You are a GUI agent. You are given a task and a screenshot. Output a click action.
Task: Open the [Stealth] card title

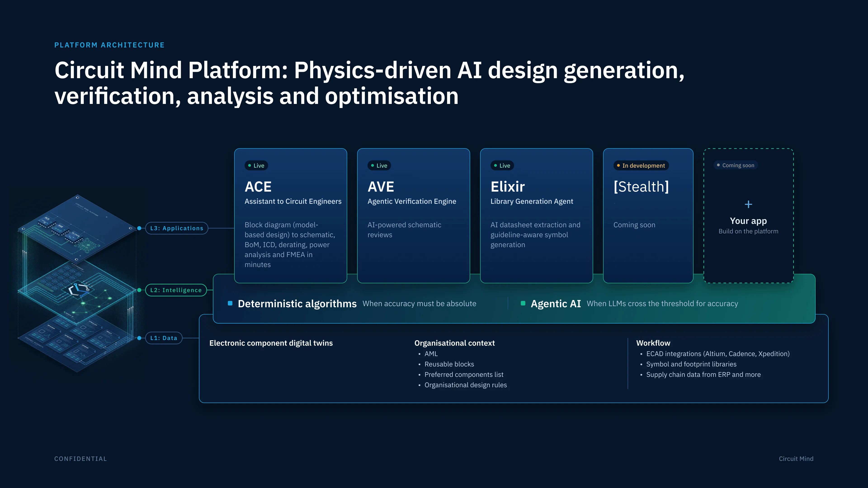click(641, 187)
